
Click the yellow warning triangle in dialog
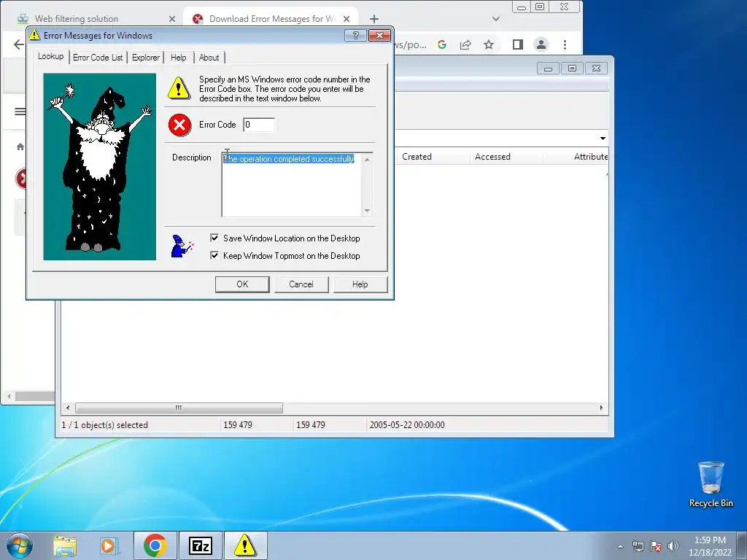179,88
